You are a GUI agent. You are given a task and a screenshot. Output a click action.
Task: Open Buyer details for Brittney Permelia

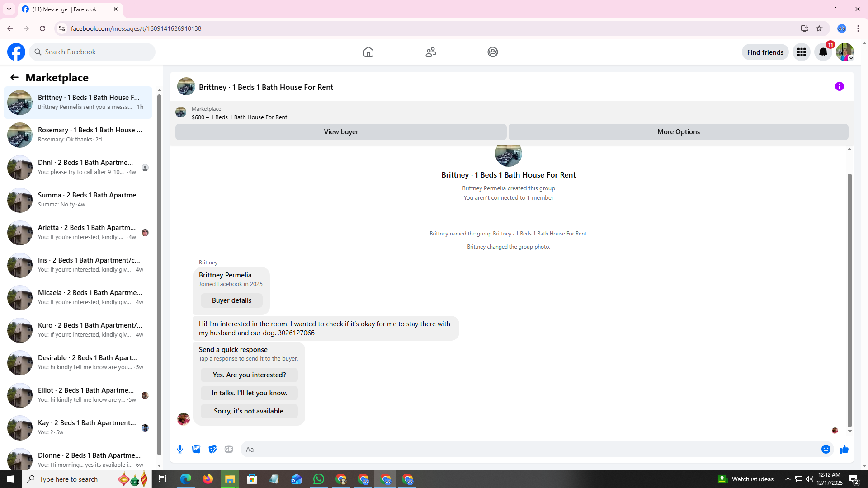(x=231, y=300)
